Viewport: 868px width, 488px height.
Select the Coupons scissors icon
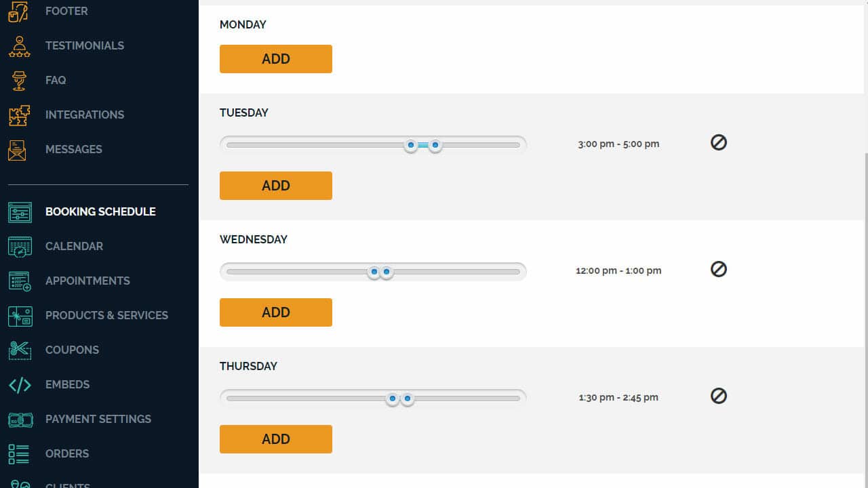point(20,350)
